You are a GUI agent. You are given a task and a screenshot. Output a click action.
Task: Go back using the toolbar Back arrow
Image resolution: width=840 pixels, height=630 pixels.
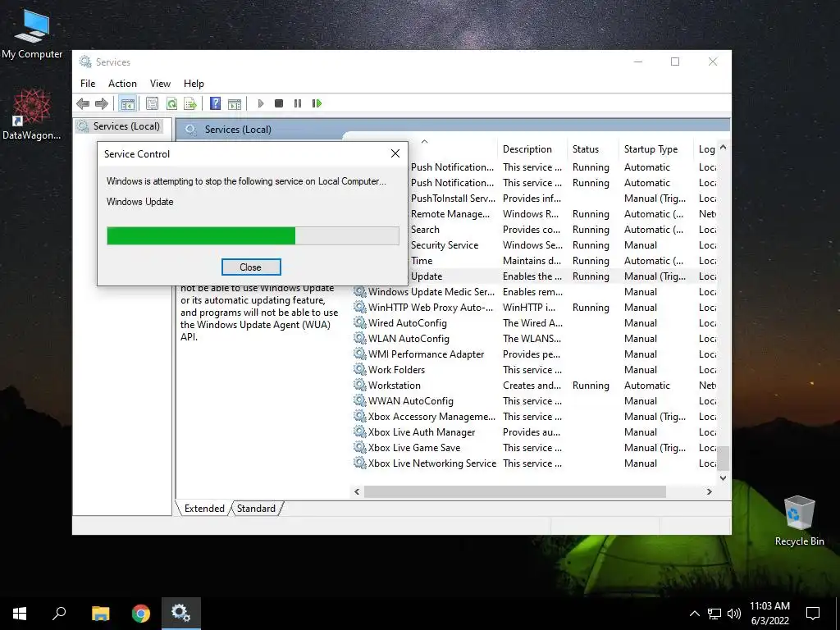tap(83, 103)
